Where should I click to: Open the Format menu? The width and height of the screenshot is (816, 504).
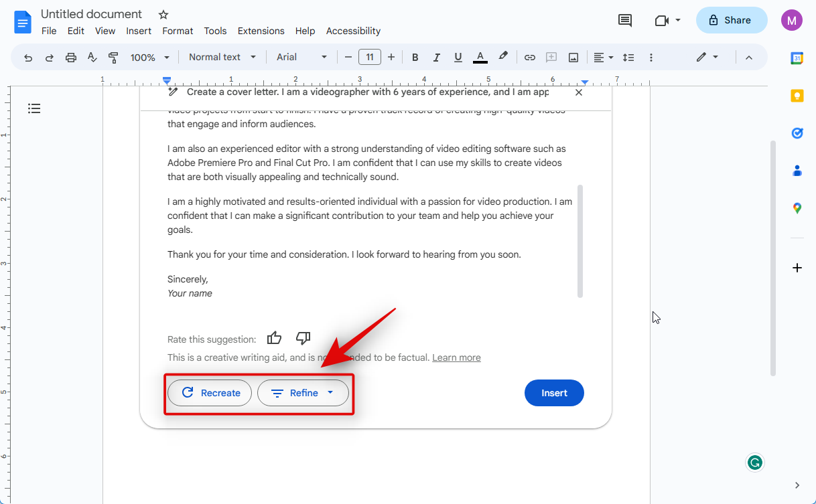coord(178,31)
